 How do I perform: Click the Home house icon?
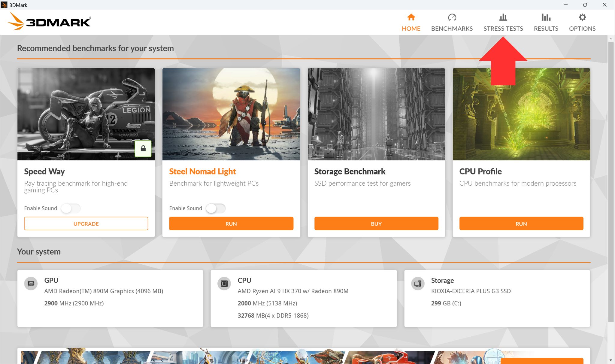click(411, 17)
